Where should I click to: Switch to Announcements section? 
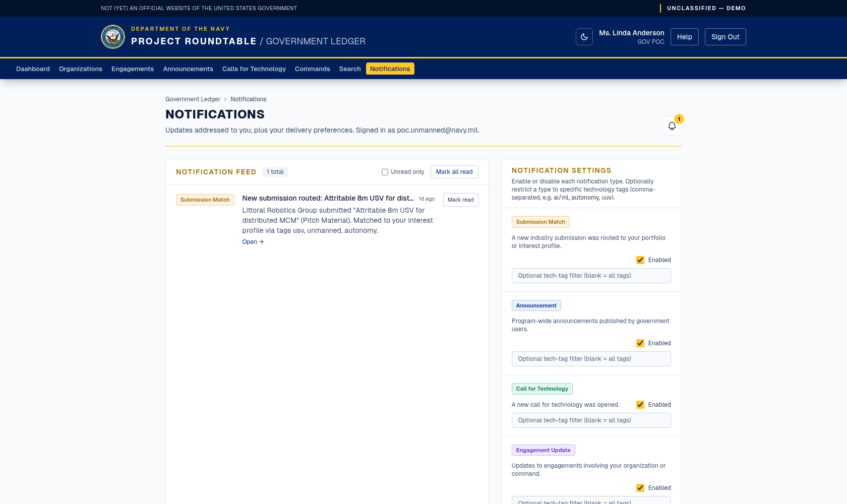coord(188,69)
